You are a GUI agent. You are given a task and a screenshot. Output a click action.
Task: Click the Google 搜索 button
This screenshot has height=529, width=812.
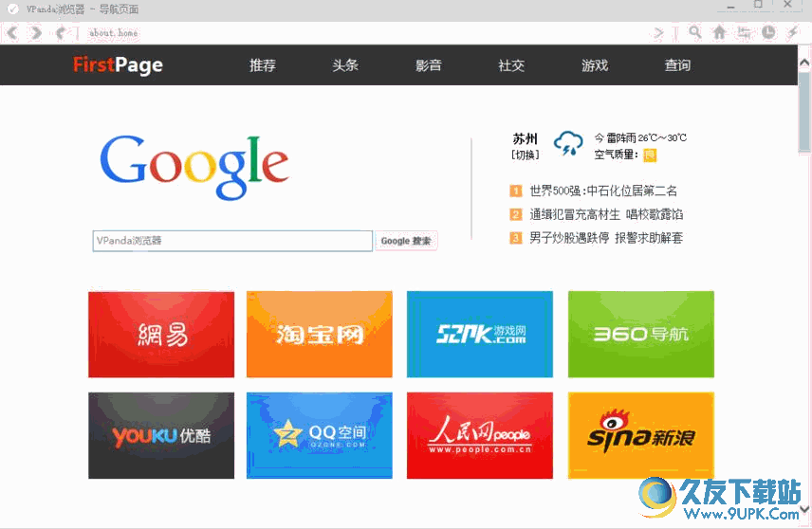tap(406, 241)
